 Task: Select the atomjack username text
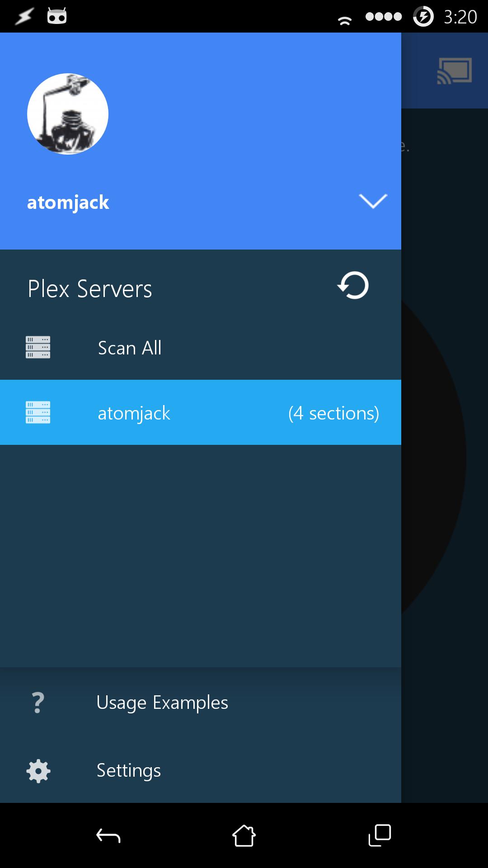coord(68,203)
